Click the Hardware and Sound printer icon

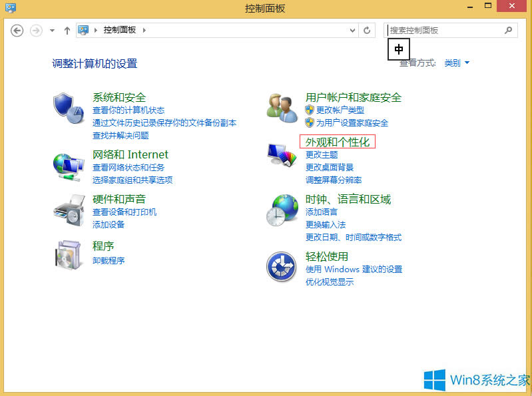(68, 210)
